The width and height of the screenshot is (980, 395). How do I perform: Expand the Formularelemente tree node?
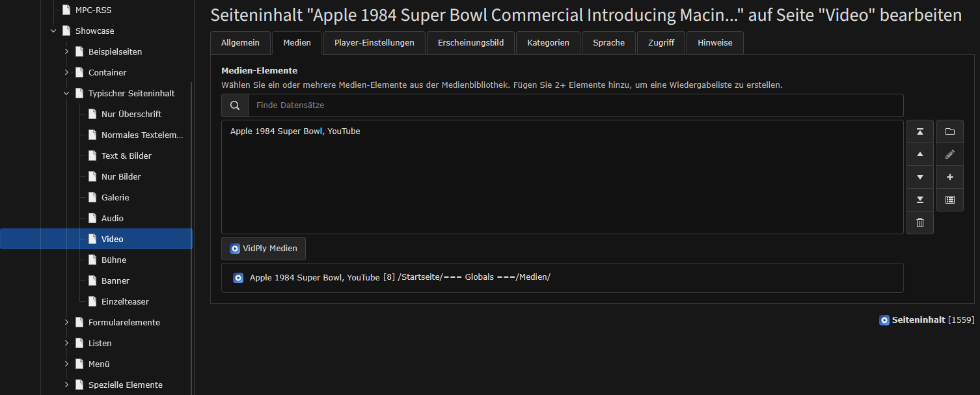(x=66, y=322)
